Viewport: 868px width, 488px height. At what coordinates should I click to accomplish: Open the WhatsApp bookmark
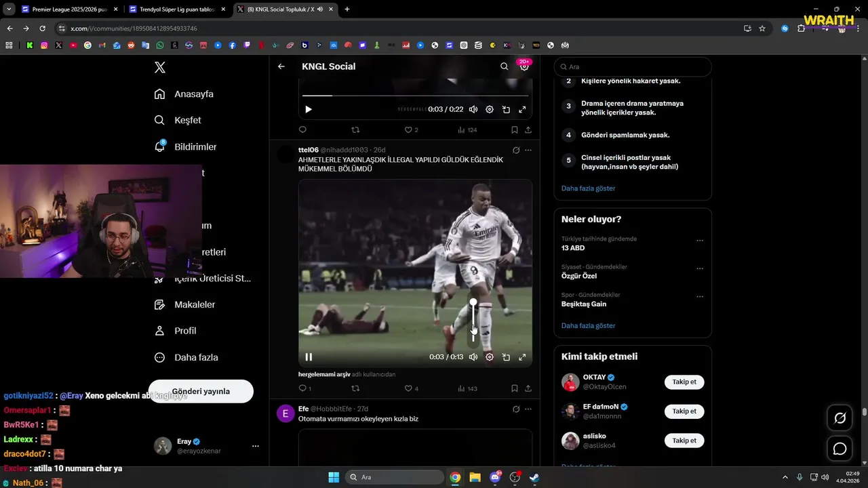coord(160,45)
